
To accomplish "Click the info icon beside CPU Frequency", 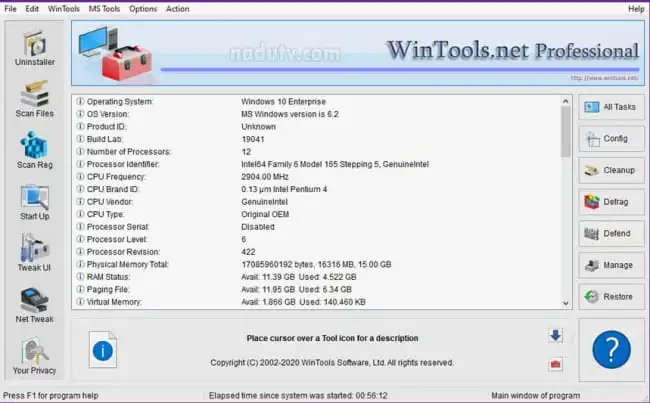I will click(80, 177).
